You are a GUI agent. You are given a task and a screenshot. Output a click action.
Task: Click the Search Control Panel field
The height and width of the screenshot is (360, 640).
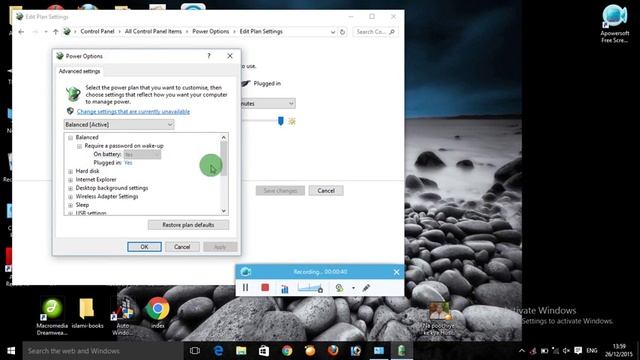pos(375,32)
